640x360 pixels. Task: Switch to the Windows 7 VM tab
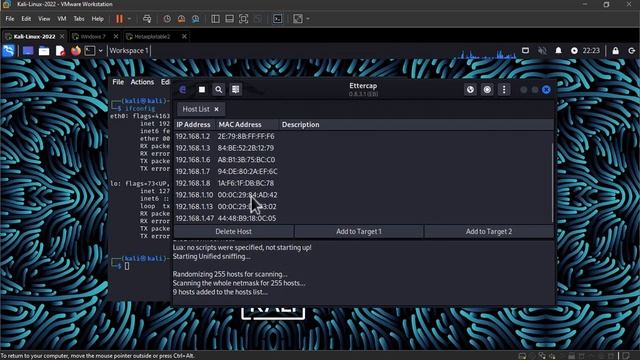93,36
